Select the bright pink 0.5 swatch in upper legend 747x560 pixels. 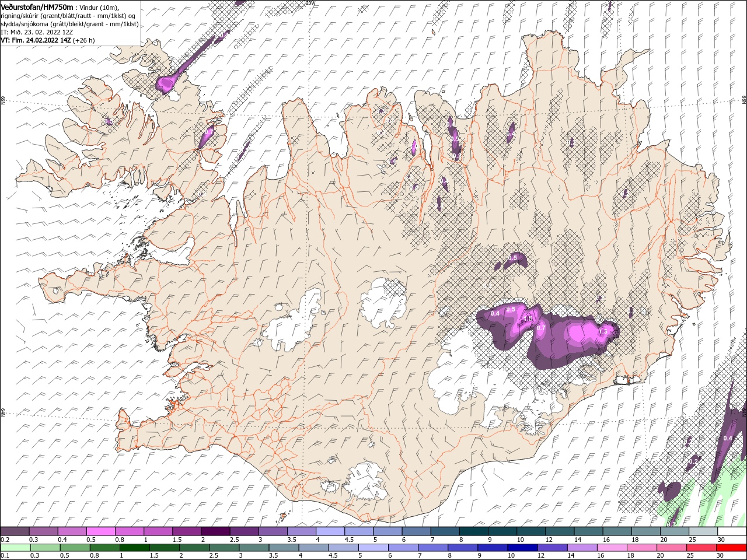point(100,531)
